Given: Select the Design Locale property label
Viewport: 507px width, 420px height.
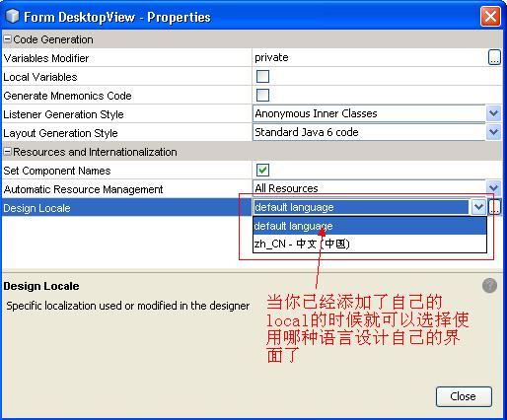Looking at the screenshot, I should (36, 208).
